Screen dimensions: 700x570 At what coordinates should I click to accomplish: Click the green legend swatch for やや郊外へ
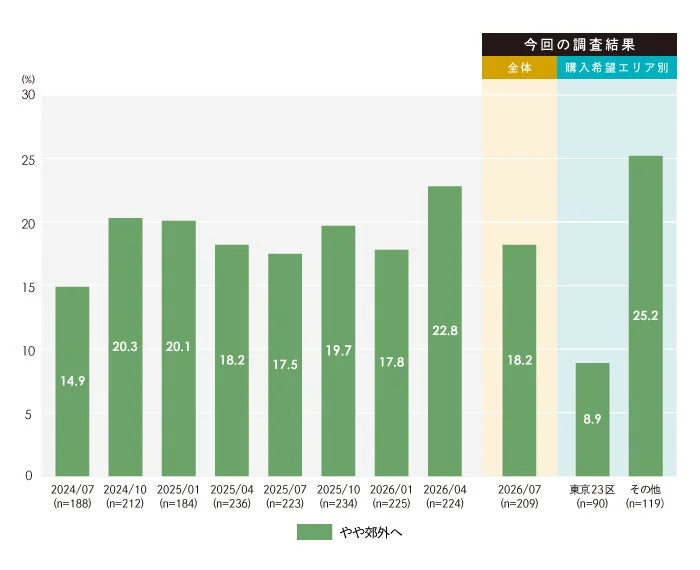[314, 532]
